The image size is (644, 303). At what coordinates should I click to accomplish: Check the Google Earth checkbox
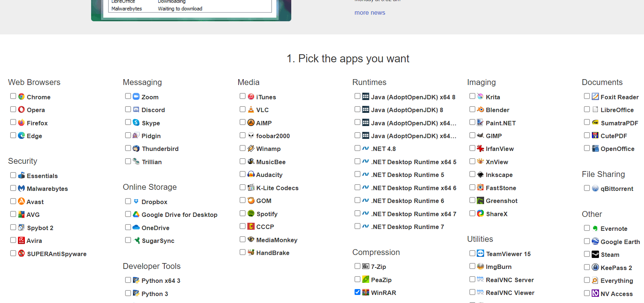(x=587, y=241)
